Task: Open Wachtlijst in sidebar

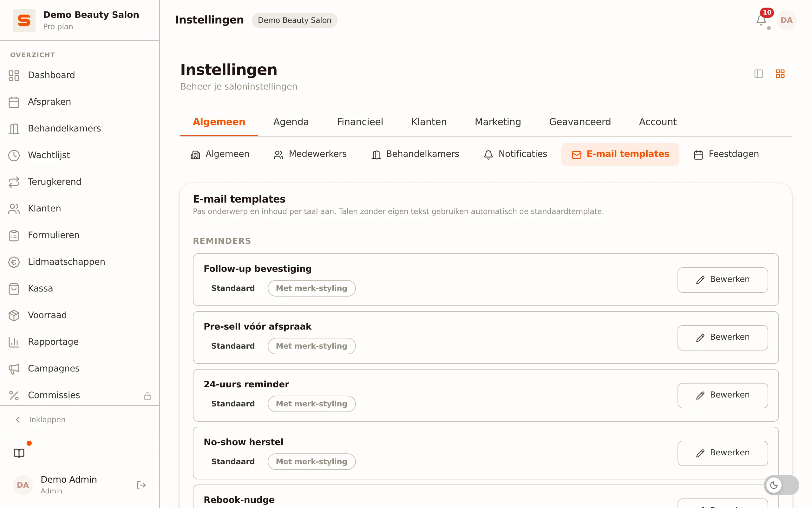Action: [x=80, y=155]
